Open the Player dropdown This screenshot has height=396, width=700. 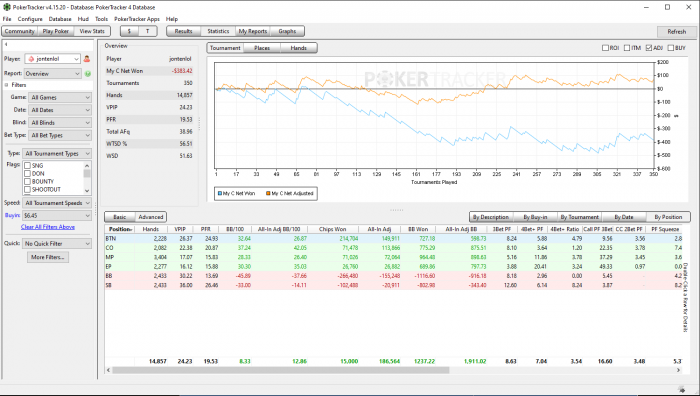pos(52,59)
